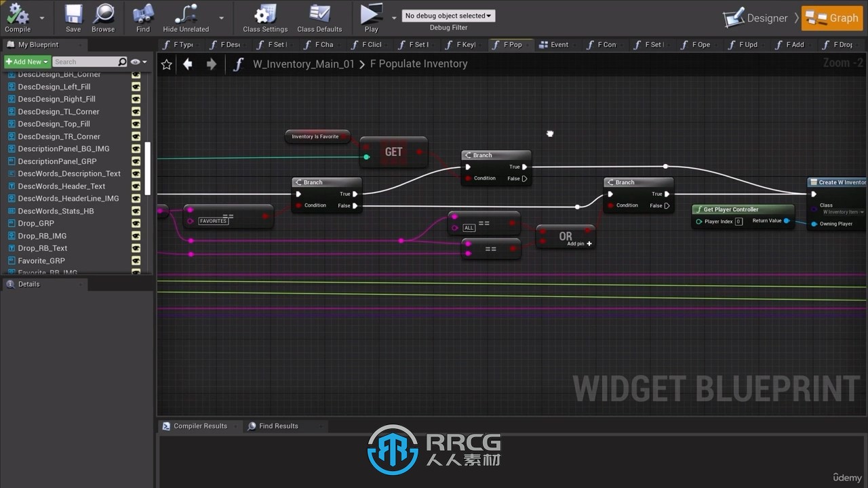The image size is (868, 488).
Task: Toggle visibility eye for Drop_GRP
Action: (x=136, y=223)
